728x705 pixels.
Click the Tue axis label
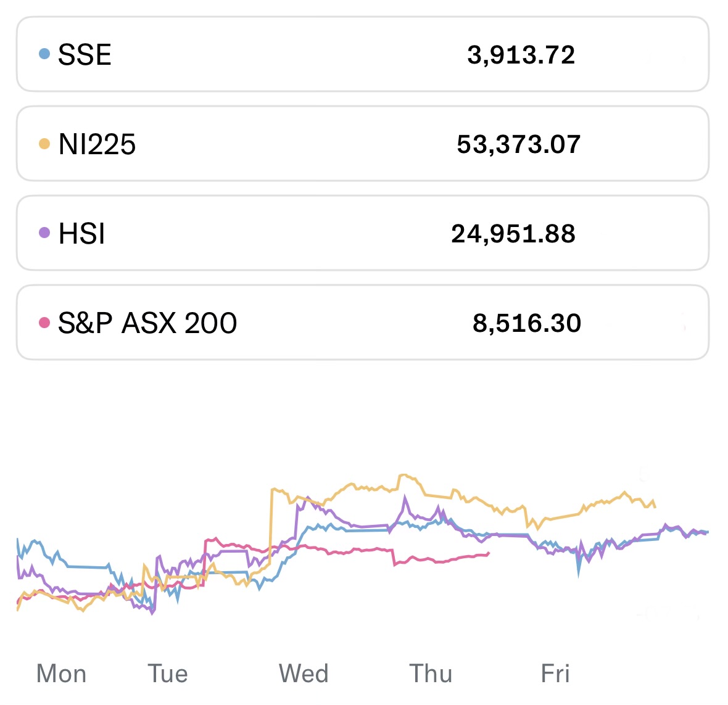point(167,674)
